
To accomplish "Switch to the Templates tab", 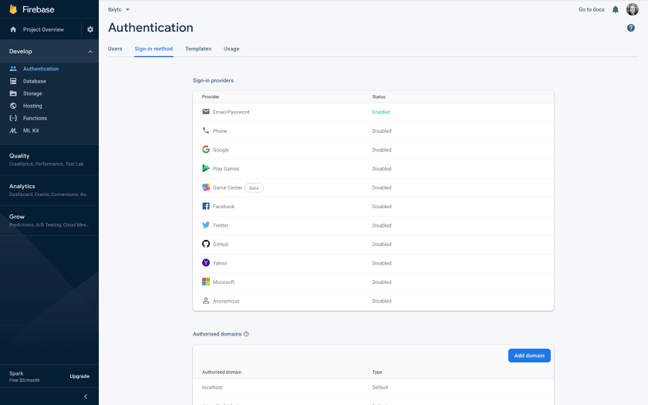I will pyautogui.click(x=198, y=49).
